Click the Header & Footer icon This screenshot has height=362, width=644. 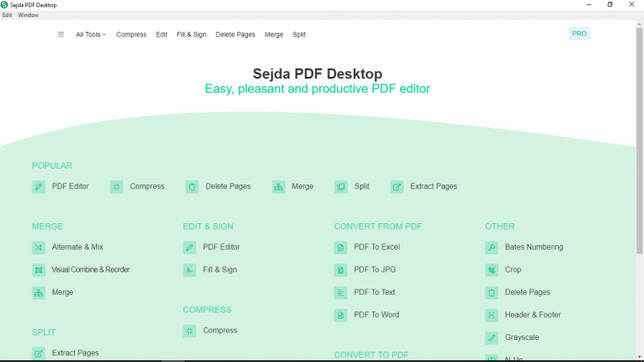[491, 315]
